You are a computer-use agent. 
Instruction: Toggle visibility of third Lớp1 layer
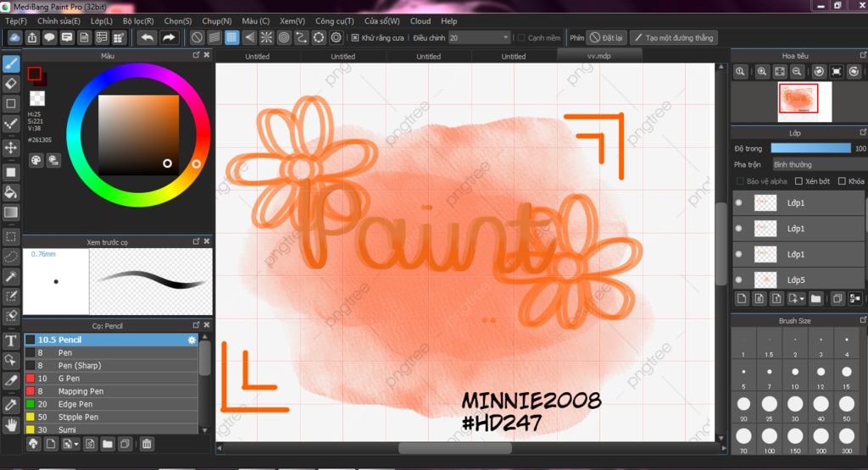point(738,254)
